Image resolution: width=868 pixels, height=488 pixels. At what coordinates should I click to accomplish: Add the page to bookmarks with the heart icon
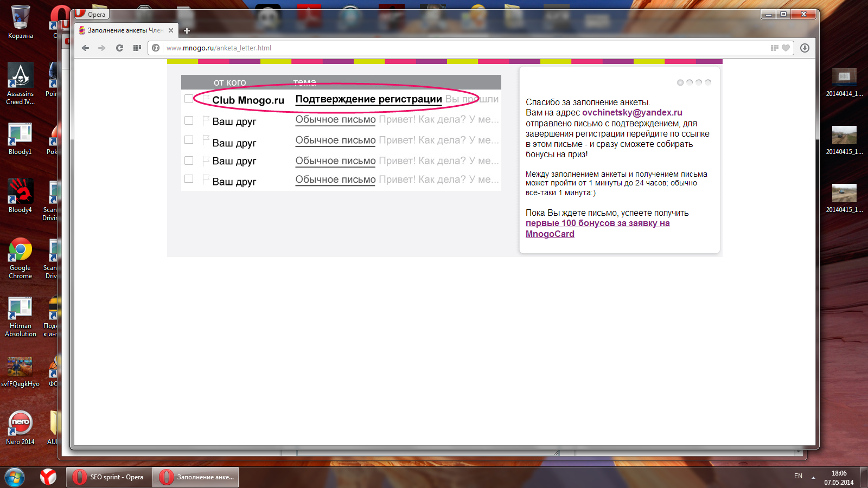786,48
